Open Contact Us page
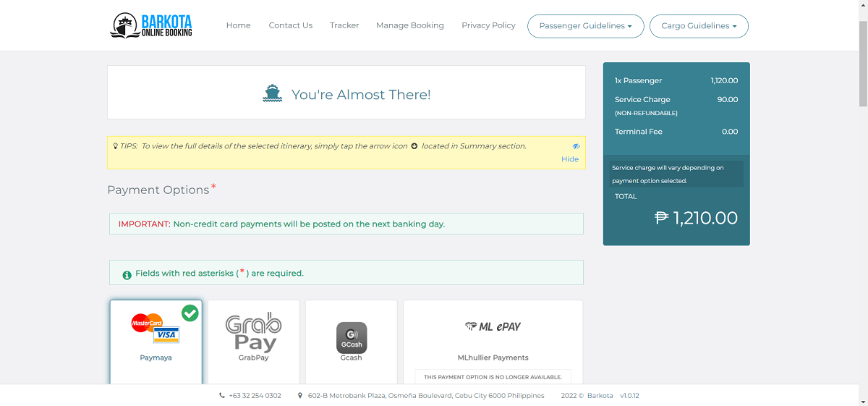 [291, 25]
